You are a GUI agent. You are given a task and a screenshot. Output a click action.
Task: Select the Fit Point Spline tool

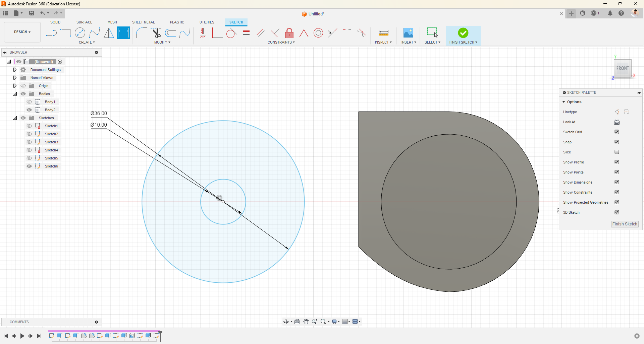pos(95,33)
